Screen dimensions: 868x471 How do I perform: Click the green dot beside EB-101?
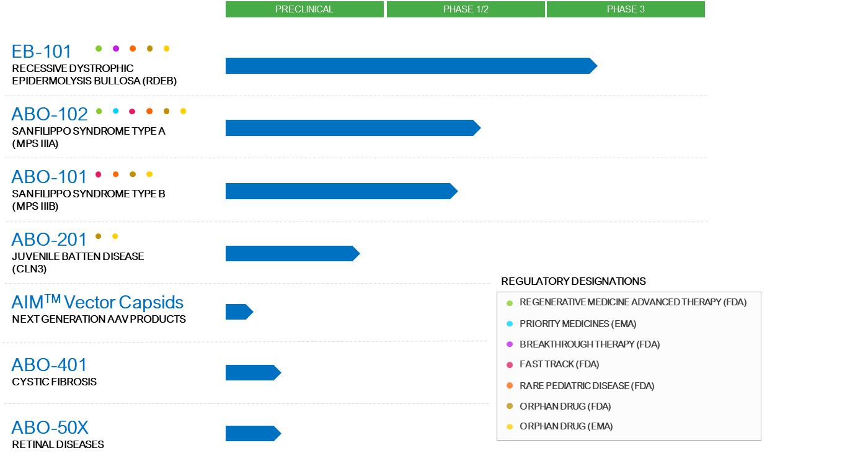point(99,48)
